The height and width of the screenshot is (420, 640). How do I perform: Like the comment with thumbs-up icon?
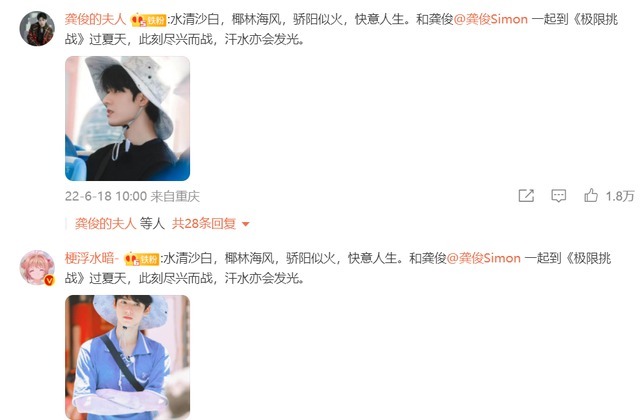click(x=591, y=196)
